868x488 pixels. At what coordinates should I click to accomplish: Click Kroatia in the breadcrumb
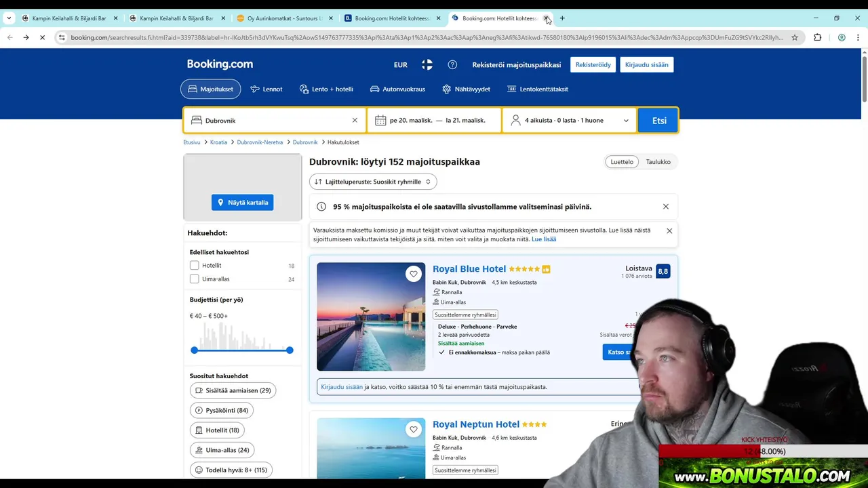218,142
